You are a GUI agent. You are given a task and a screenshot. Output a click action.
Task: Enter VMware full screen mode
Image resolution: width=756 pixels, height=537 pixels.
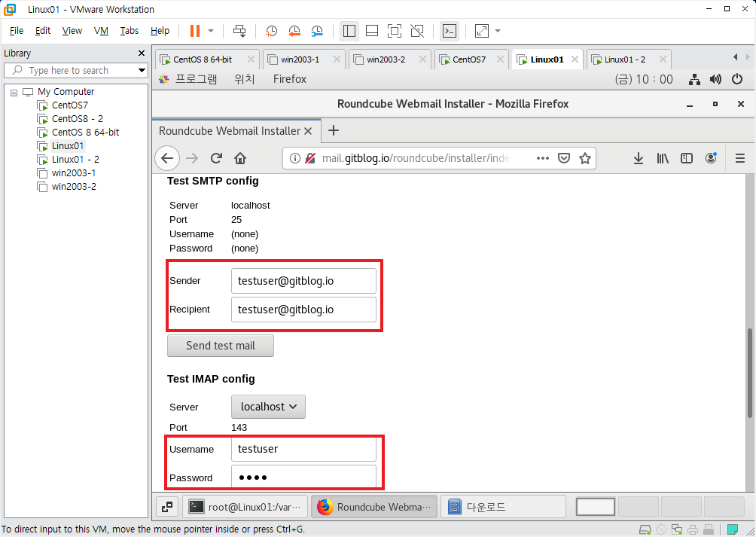pyautogui.click(x=395, y=31)
